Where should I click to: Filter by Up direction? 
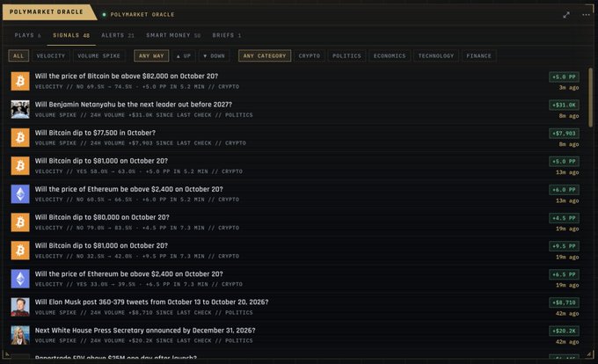[x=184, y=56]
